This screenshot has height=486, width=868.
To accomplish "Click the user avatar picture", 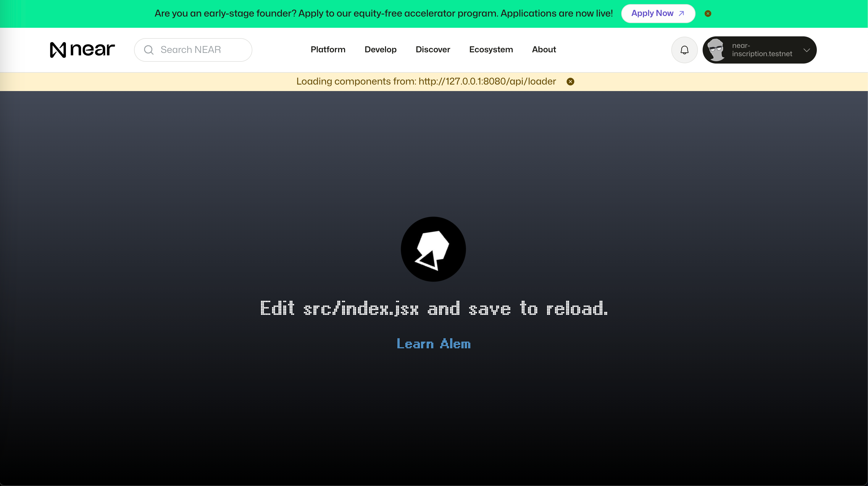I will pos(716,50).
